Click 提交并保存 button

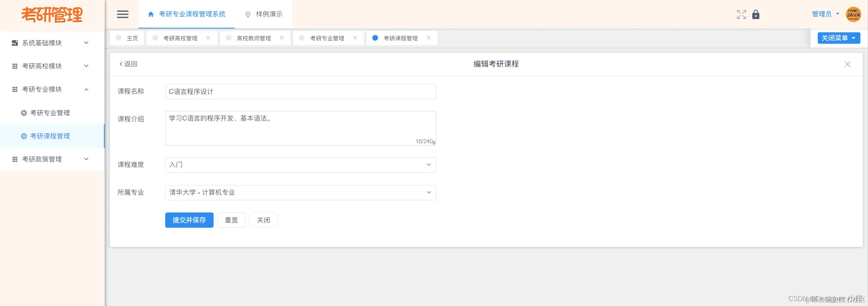click(189, 220)
